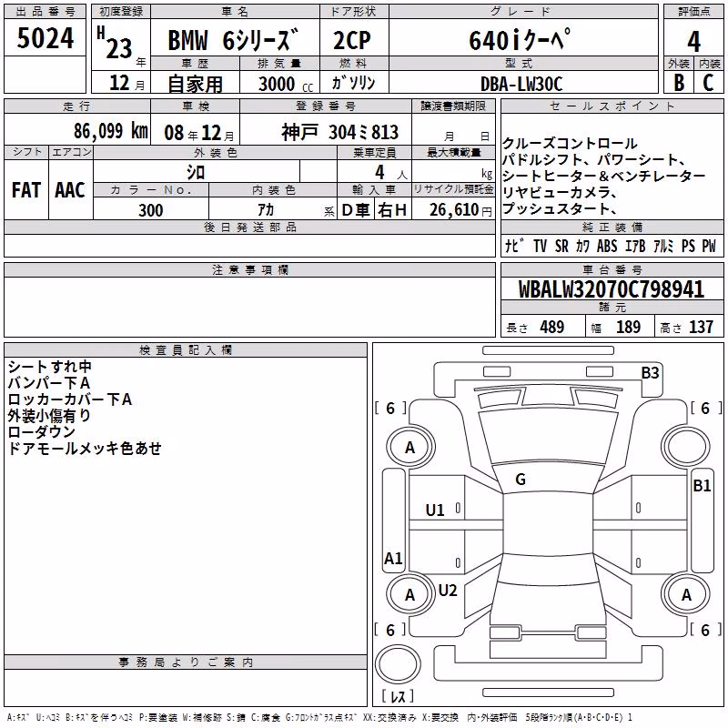
Task: Click inspector note ローダウン
Action: pos(41,431)
